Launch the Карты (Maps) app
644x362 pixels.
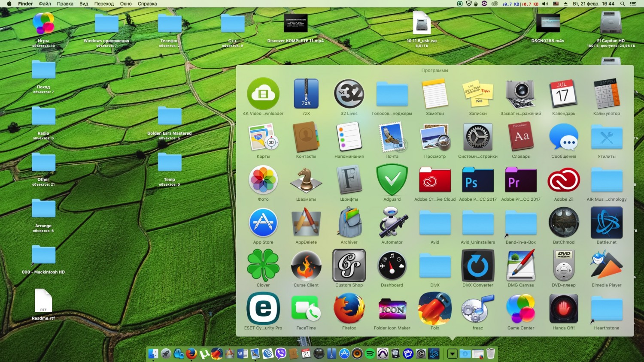[x=263, y=136]
